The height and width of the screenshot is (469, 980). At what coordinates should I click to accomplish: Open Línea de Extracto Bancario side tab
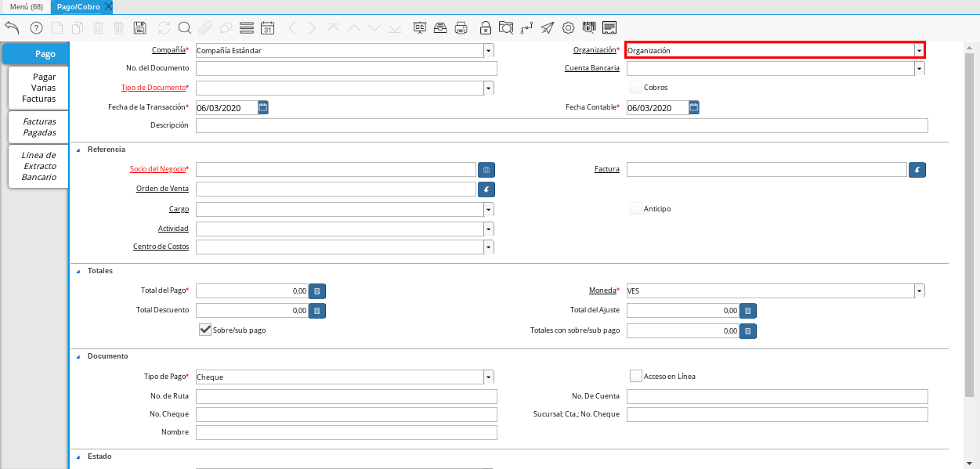click(x=38, y=166)
